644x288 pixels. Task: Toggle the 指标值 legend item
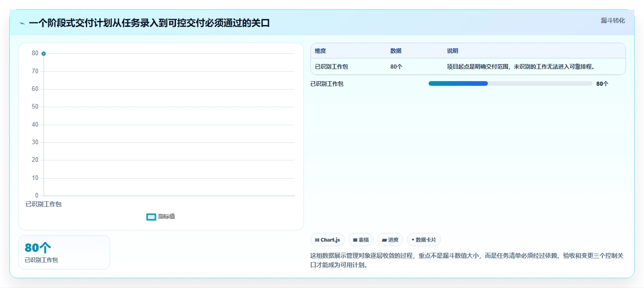pyautogui.click(x=161, y=217)
